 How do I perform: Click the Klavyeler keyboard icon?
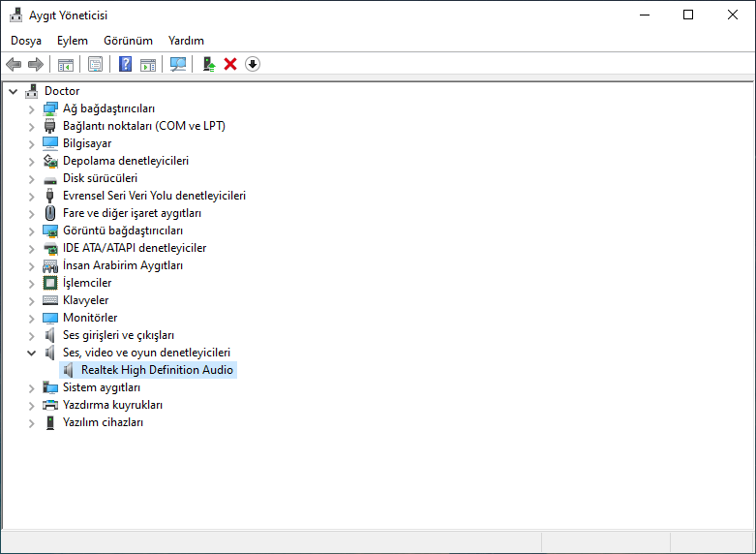50,300
